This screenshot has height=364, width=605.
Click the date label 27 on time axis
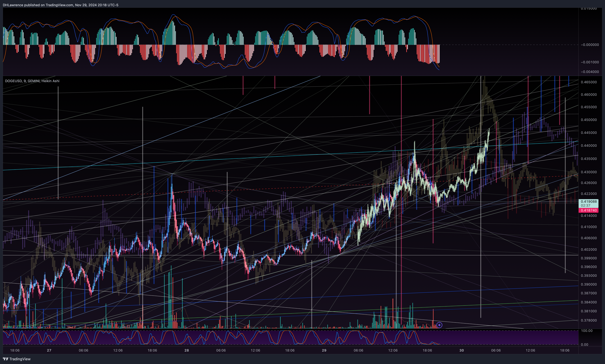[x=49, y=350]
